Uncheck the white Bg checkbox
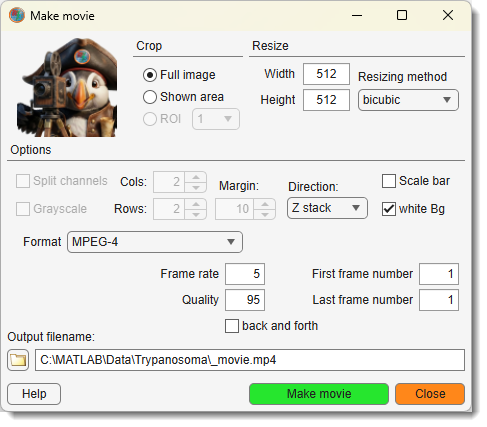Image resolution: width=487 pixels, height=427 pixels. (x=389, y=209)
